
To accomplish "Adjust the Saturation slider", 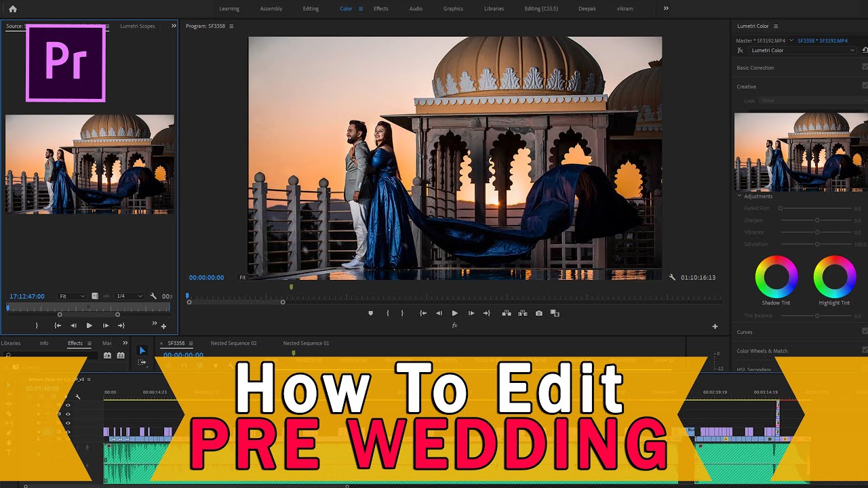I will [817, 244].
